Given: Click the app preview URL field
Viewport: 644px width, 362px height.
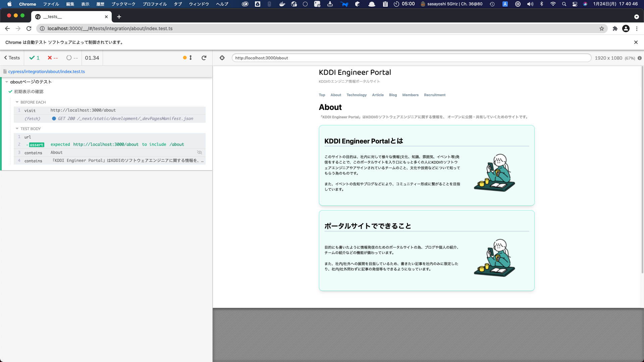Looking at the screenshot, I should [411, 58].
